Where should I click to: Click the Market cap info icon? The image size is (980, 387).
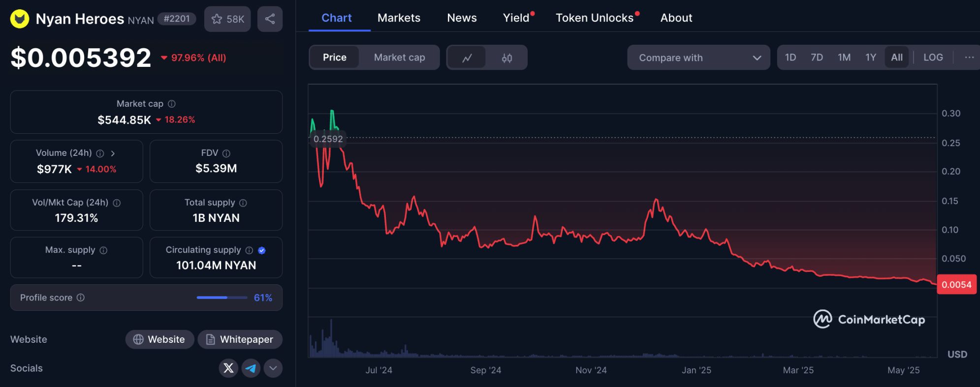pos(172,104)
